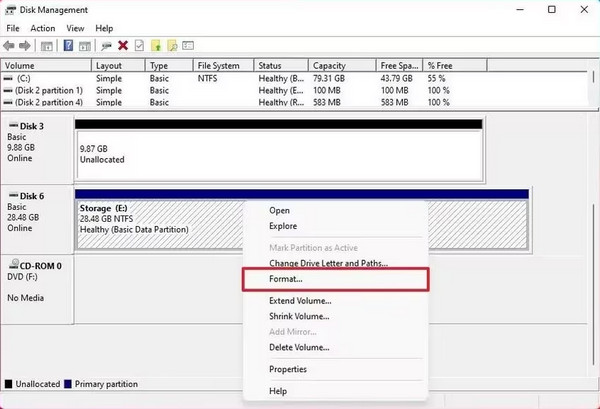Open the Help menu in menu bar
600x409 pixels.
click(x=104, y=28)
